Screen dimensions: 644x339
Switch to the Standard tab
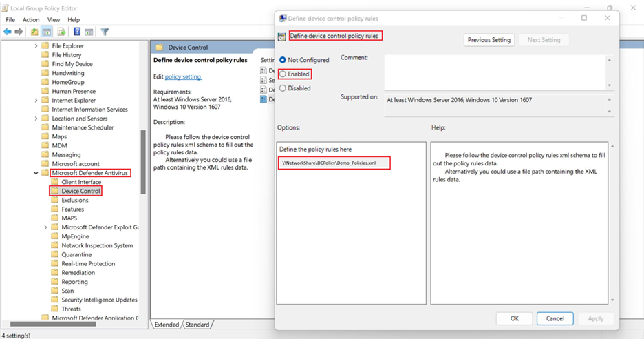[x=197, y=325]
